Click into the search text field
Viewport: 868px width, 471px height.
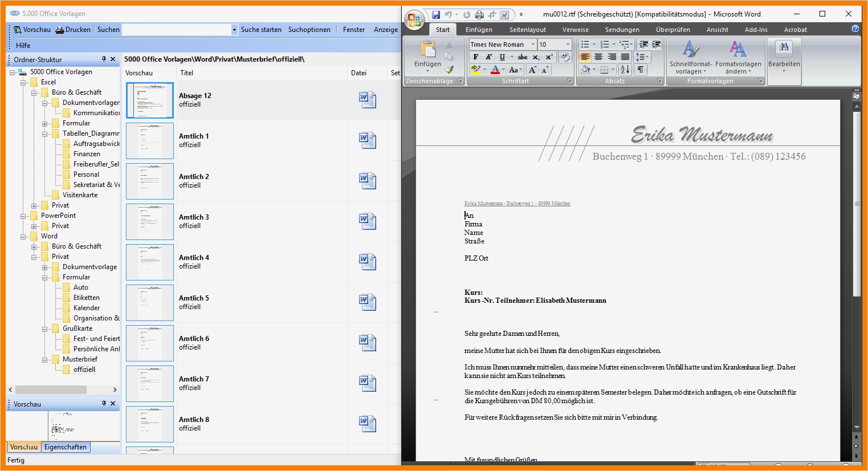[177, 30]
